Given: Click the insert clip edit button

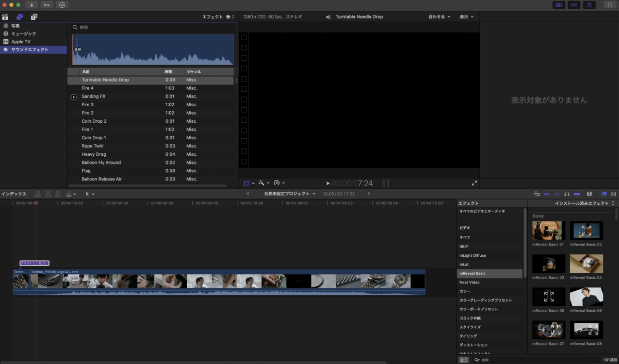Looking at the screenshot, I should [48, 194].
